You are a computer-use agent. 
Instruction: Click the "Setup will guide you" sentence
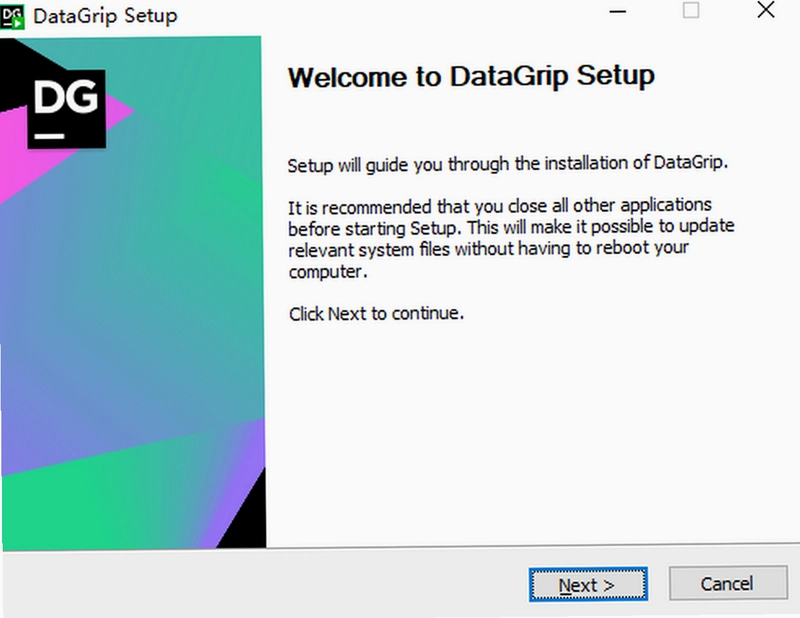(508, 164)
